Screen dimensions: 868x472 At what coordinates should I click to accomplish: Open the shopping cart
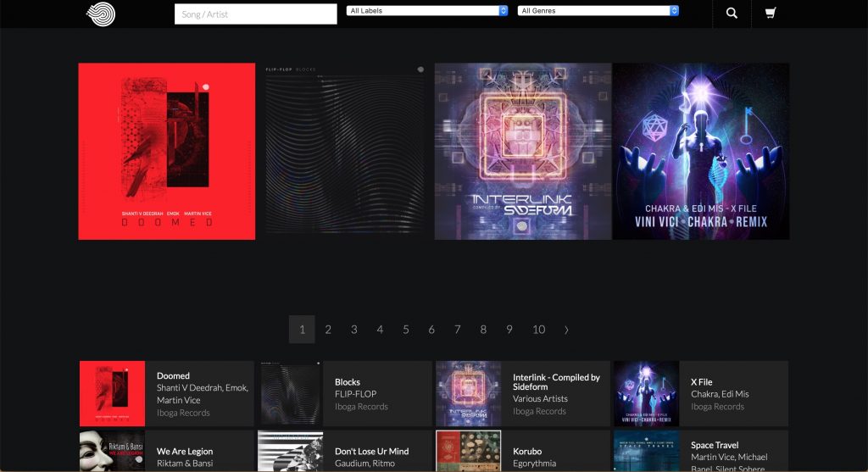(770, 14)
